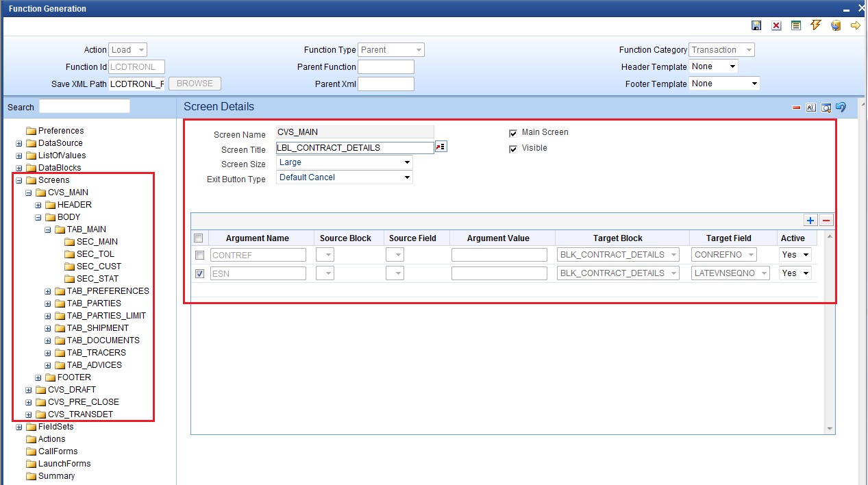Click the Summary folder icon
The image size is (868, 485).
(x=31, y=476)
